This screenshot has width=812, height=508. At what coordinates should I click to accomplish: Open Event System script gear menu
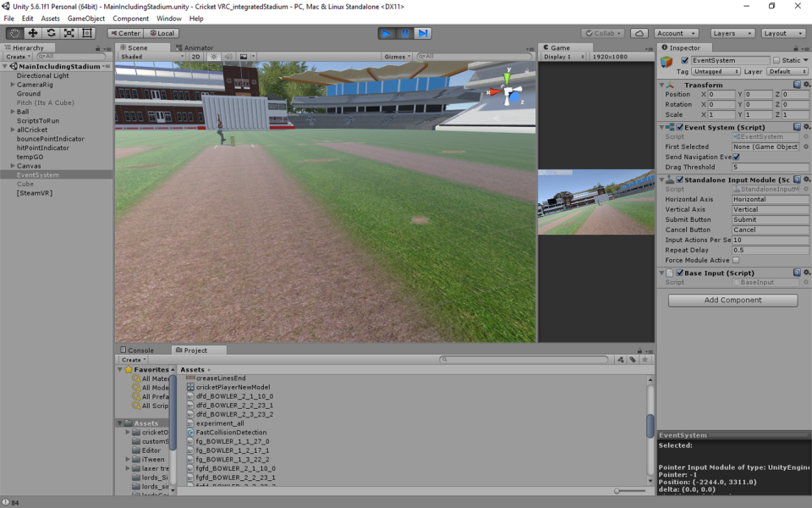coord(806,127)
